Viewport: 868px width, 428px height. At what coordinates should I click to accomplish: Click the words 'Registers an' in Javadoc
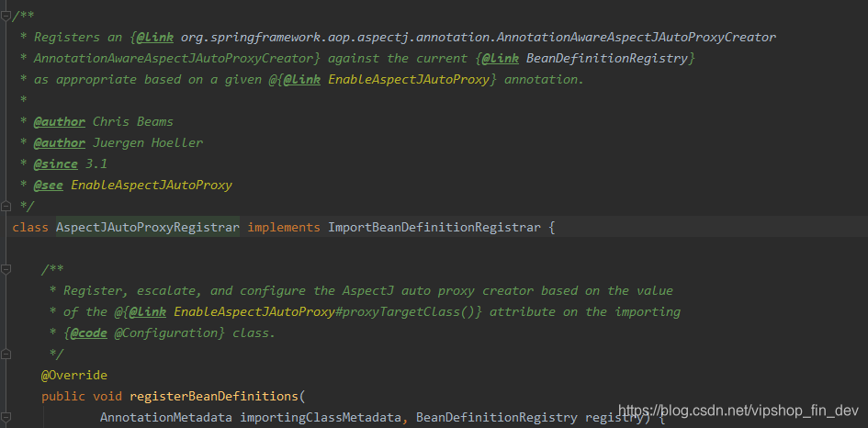click(77, 37)
